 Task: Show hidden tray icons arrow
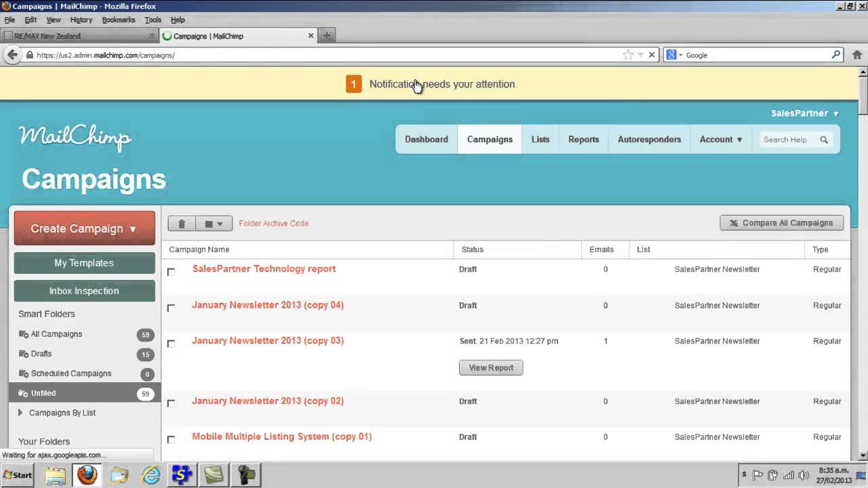[745, 475]
